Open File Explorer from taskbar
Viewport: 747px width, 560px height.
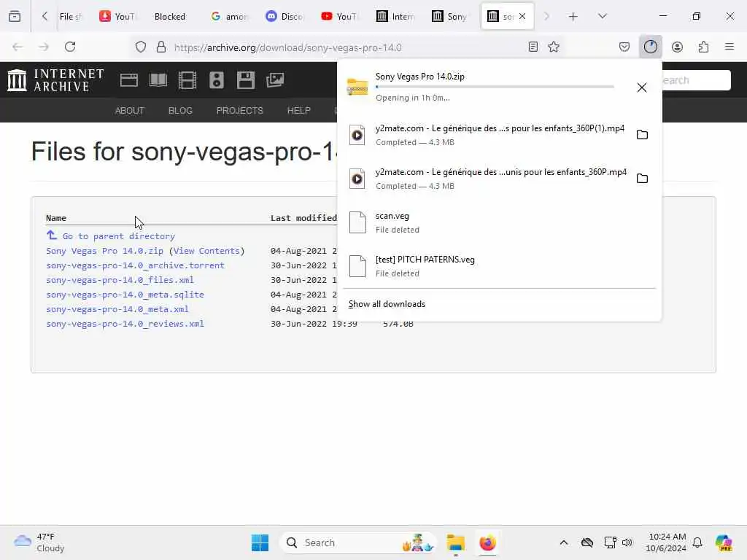click(x=456, y=542)
